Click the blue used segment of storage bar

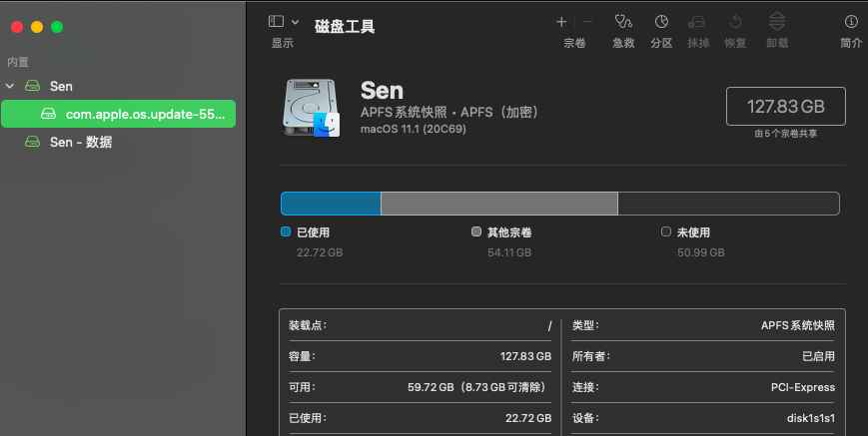tap(331, 204)
